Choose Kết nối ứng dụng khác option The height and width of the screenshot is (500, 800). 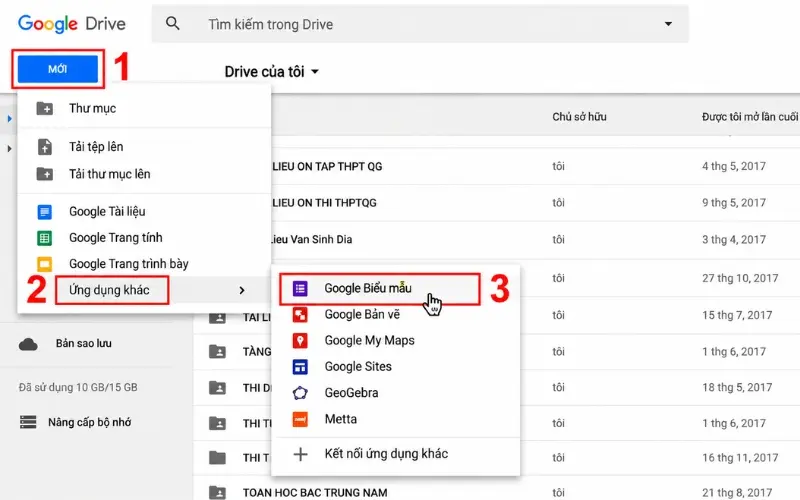click(395, 454)
